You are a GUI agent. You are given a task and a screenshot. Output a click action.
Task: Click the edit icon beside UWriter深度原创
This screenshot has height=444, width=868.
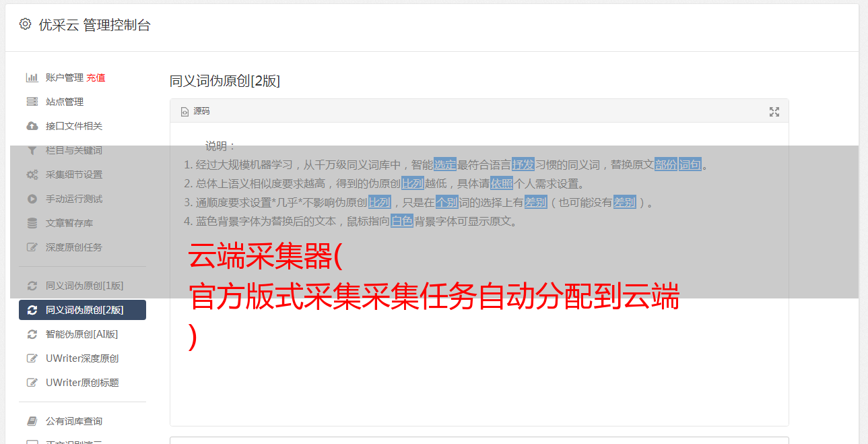32,358
